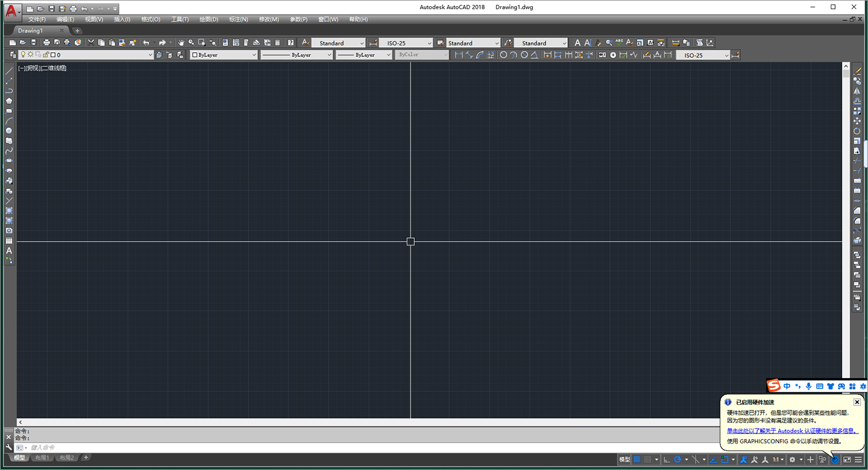868x470 pixels.
Task: Select the Line tool in the Draw toolbar
Action: tap(9, 69)
